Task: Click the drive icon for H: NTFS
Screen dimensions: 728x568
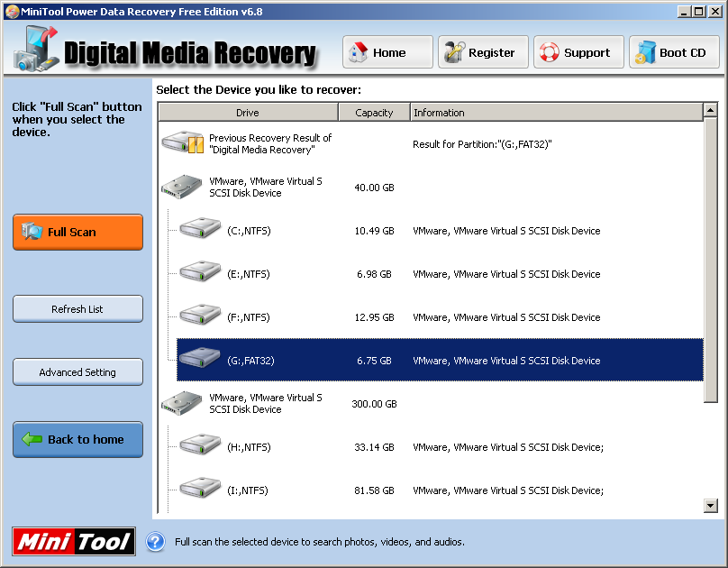Action: tap(201, 444)
